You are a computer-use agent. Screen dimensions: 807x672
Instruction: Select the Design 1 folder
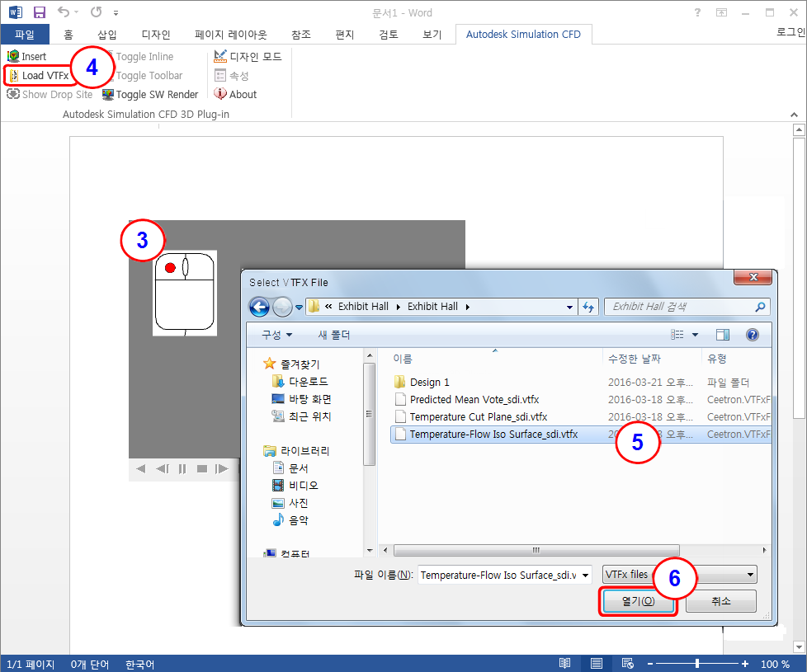[422, 382]
